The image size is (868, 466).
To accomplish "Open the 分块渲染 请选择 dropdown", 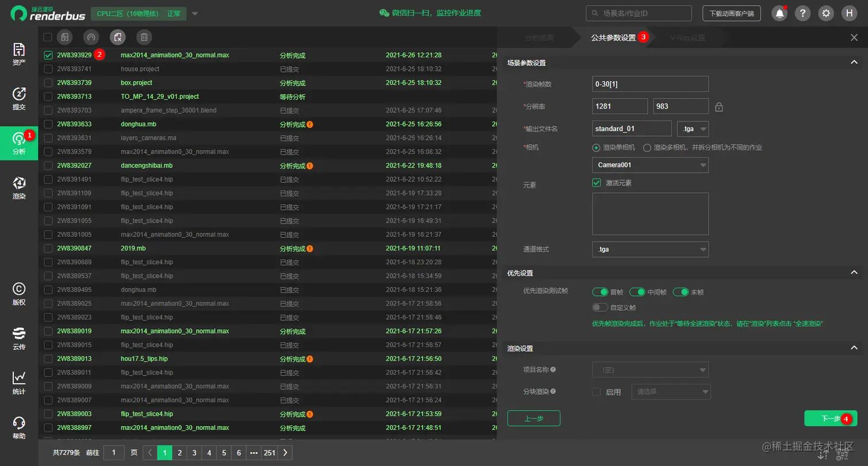I will [x=671, y=392].
